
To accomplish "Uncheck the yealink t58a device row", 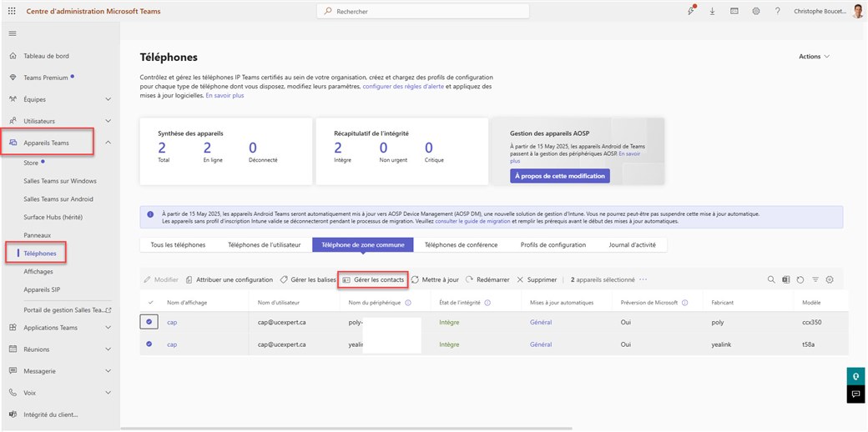I will (x=150, y=344).
